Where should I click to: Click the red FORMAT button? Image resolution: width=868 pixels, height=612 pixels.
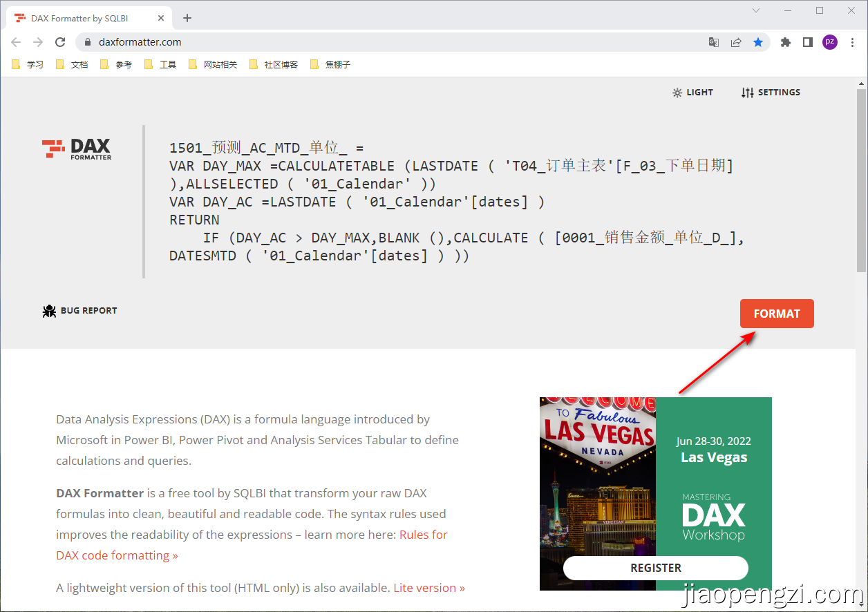777,314
